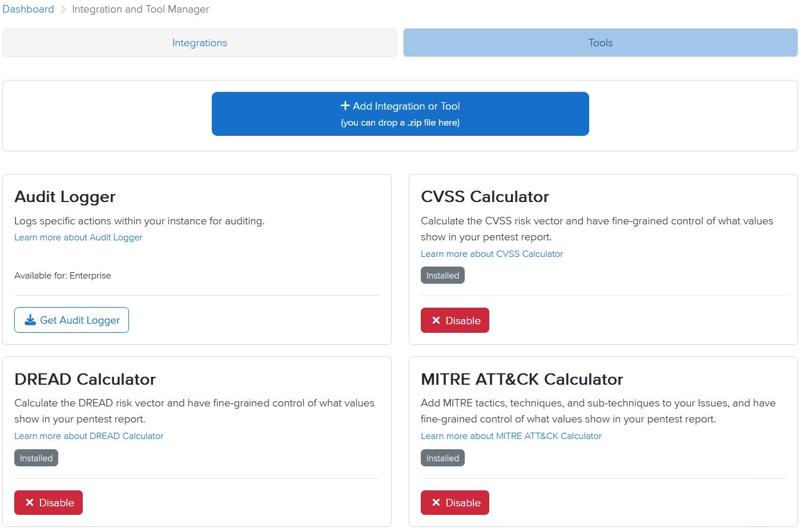Disable the DREAD Calculator tool
This screenshot has width=801, height=532.
pos(49,503)
